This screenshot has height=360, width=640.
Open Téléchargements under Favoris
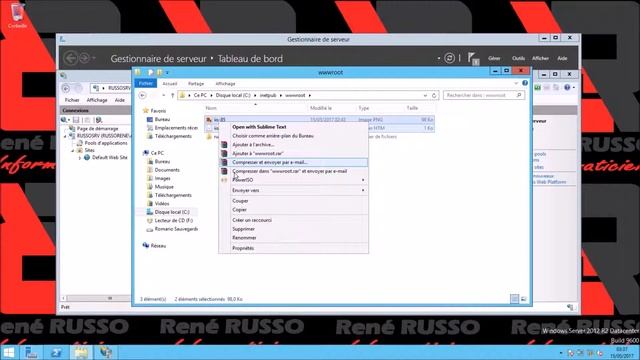pyautogui.click(x=173, y=136)
